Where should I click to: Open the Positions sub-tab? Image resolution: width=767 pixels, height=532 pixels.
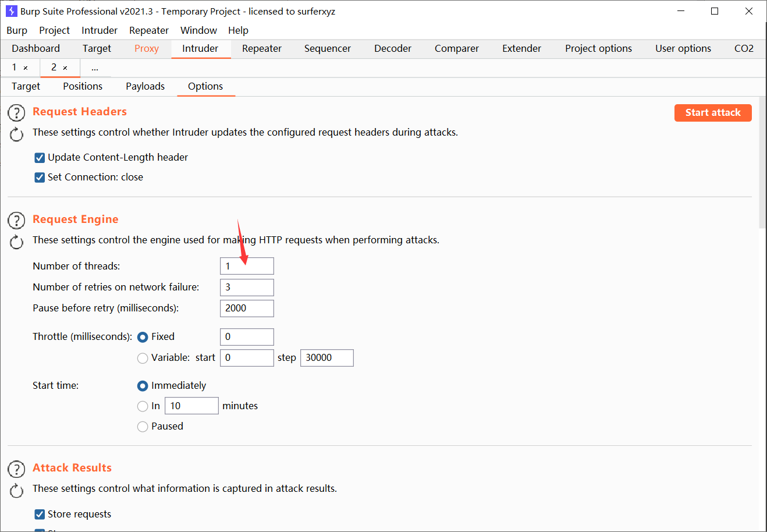click(x=83, y=86)
